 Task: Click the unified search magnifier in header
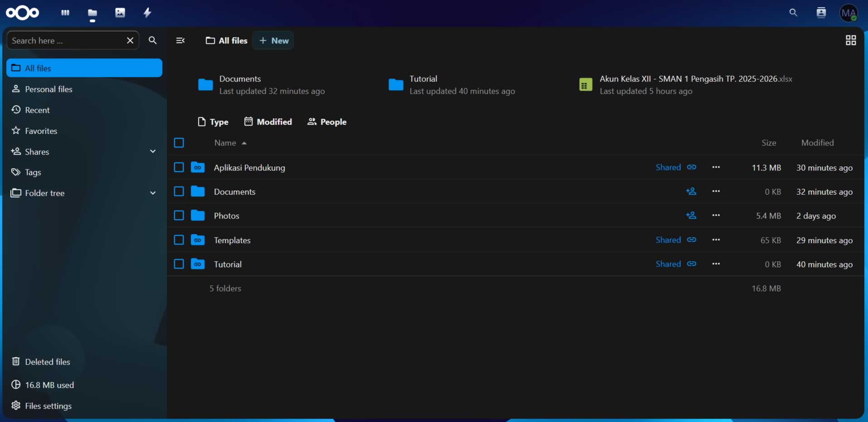point(793,13)
